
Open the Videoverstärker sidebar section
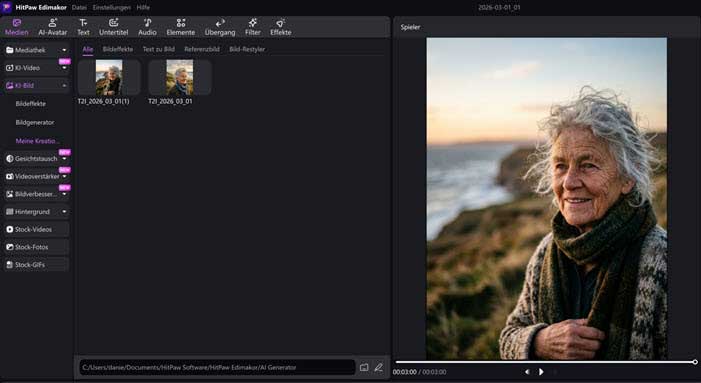pos(36,176)
